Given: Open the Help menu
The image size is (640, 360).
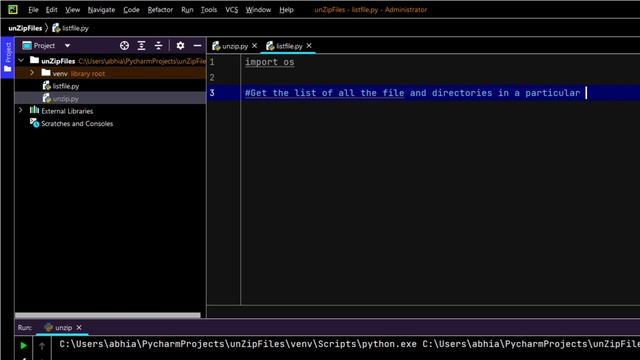Looking at the screenshot, I should click(286, 10).
